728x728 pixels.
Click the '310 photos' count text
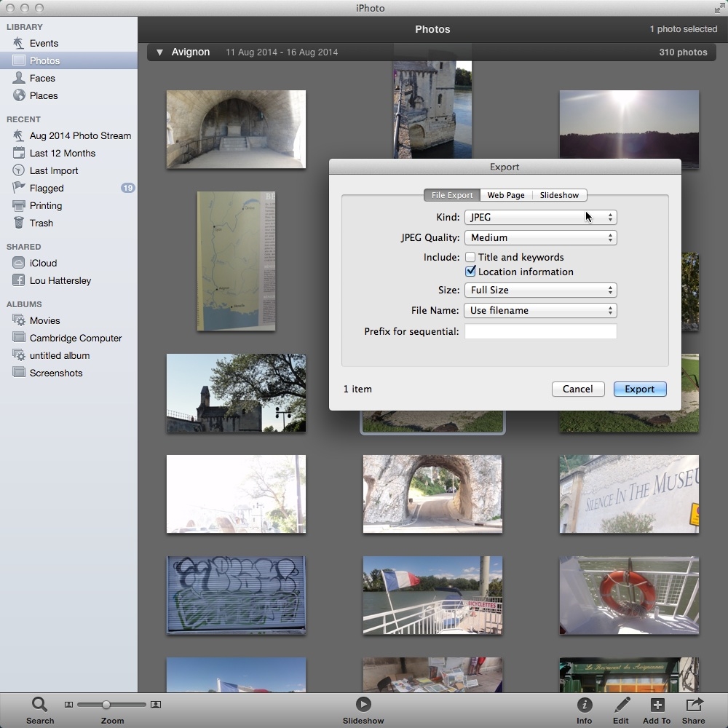(683, 52)
